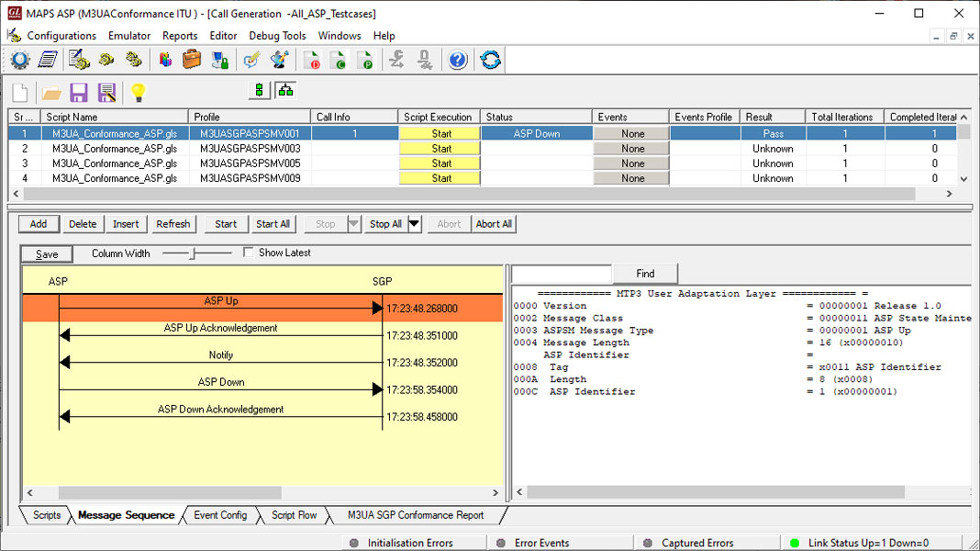Viewport: 980px width, 551px height.
Task: Click the script table scroll down arrow
Action: (963, 178)
